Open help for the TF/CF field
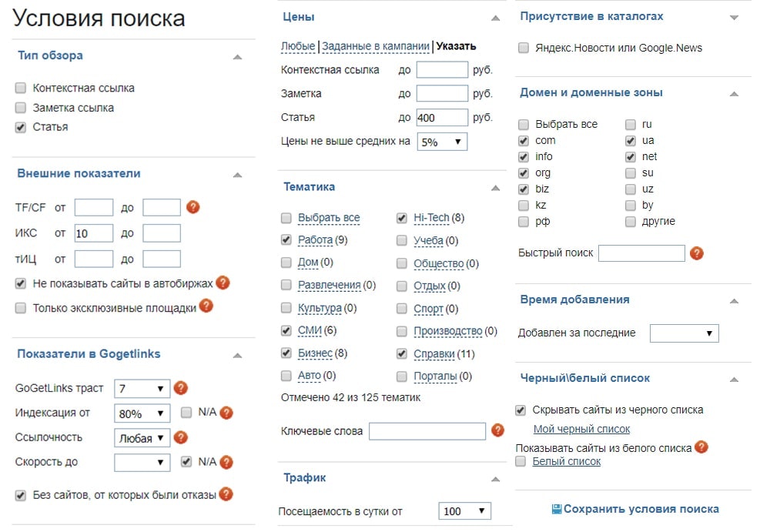770x532 pixels. pyautogui.click(x=192, y=207)
